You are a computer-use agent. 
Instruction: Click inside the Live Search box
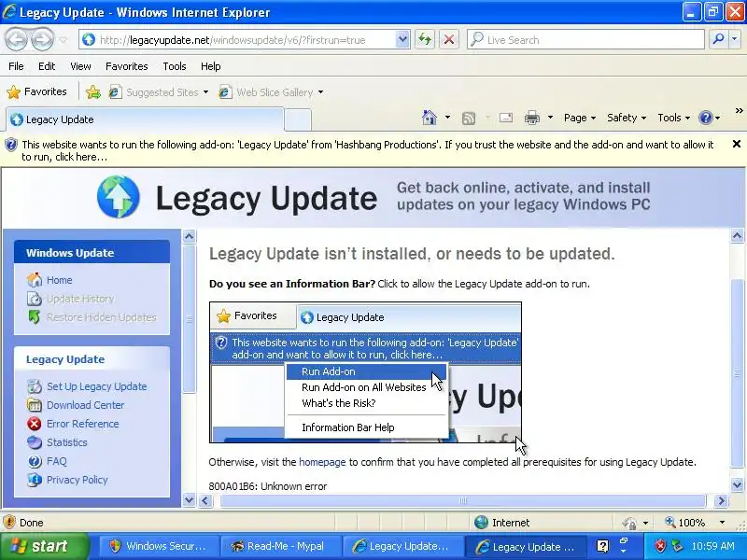pyautogui.click(x=586, y=40)
